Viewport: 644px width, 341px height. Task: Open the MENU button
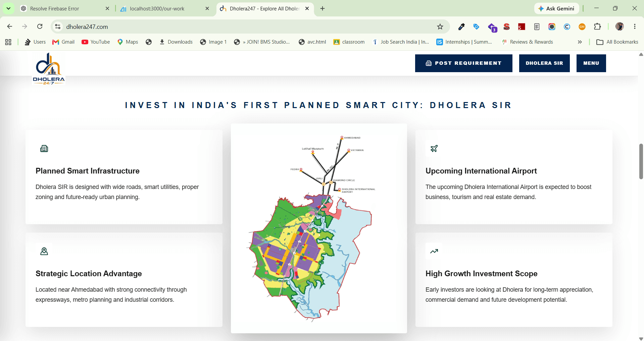click(x=591, y=63)
